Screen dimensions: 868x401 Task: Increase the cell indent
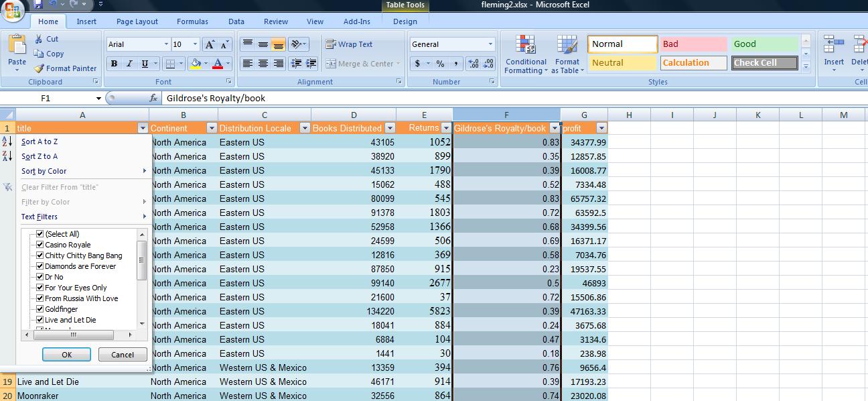pos(311,64)
